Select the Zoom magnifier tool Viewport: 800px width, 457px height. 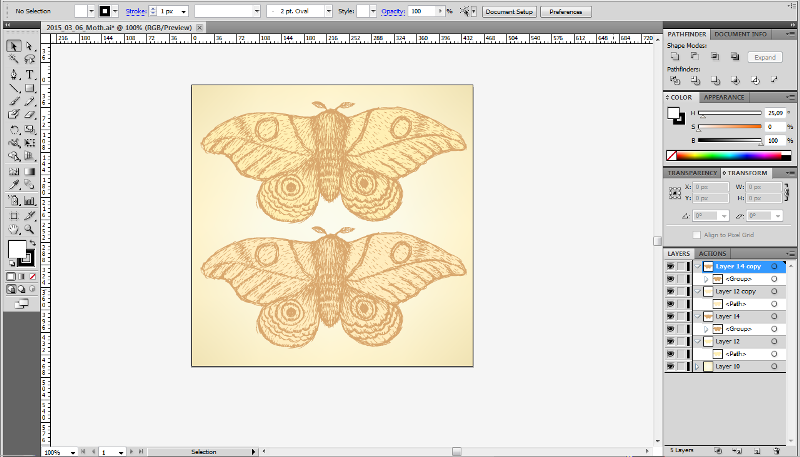[x=30, y=229]
